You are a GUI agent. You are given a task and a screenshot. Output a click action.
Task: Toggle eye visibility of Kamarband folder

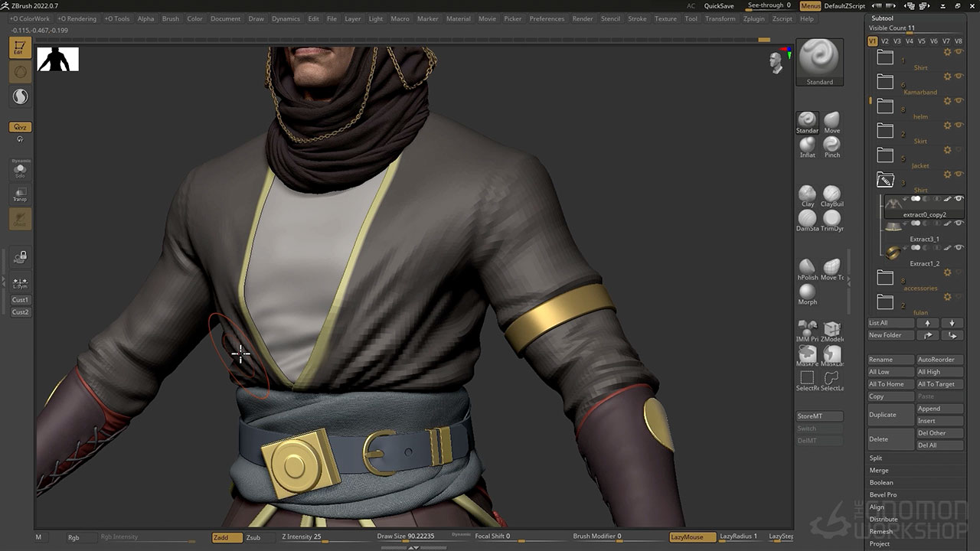[x=959, y=77]
